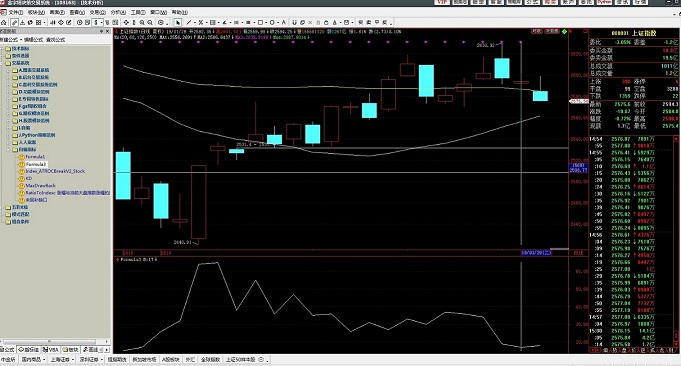Open the 上海证券 dropdown in bottom bar
This screenshot has height=366, width=681.
tap(62, 359)
